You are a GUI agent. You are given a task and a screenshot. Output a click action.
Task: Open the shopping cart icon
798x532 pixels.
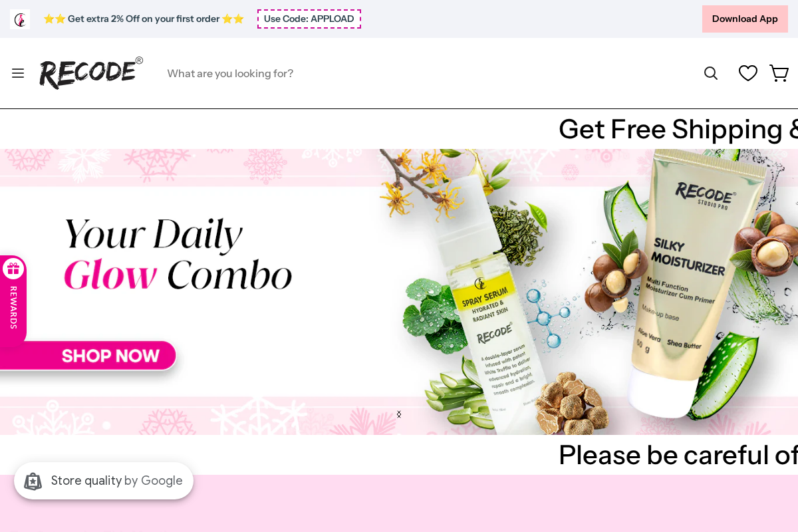click(x=779, y=73)
